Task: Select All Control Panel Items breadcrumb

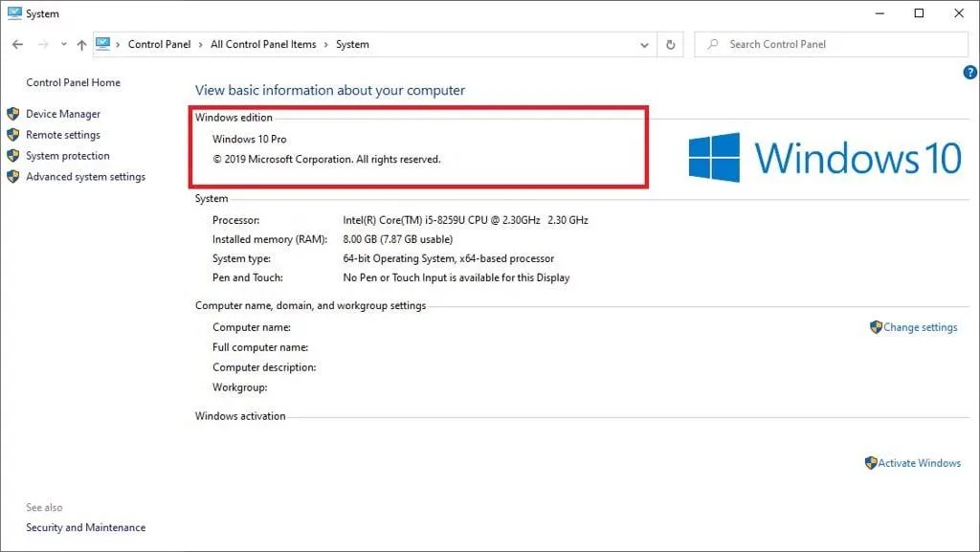Action: pyautogui.click(x=262, y=45)
